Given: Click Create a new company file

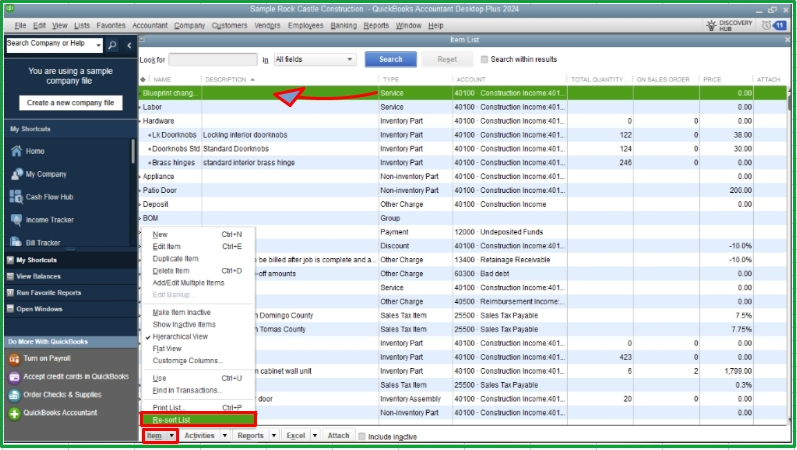Looking at the screenshot, I should [70, 103].
